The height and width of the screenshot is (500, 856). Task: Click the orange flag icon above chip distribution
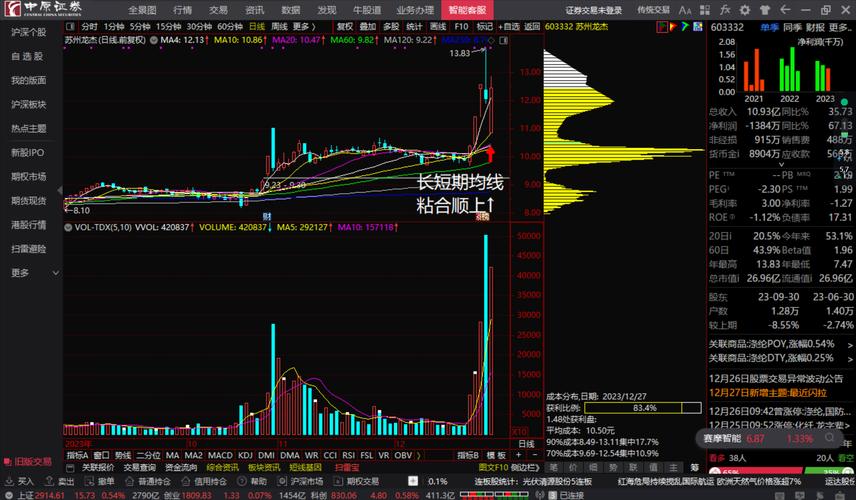(674, 26)
